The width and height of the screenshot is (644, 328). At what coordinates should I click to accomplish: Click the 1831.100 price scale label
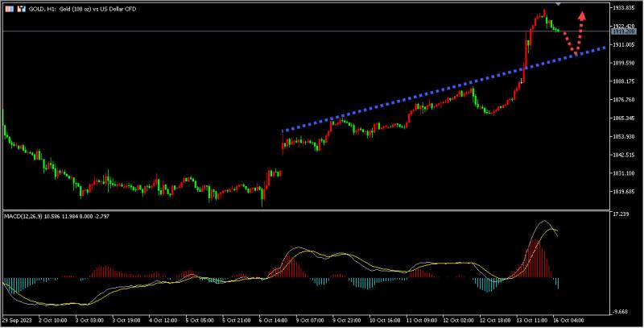(625, 173)
